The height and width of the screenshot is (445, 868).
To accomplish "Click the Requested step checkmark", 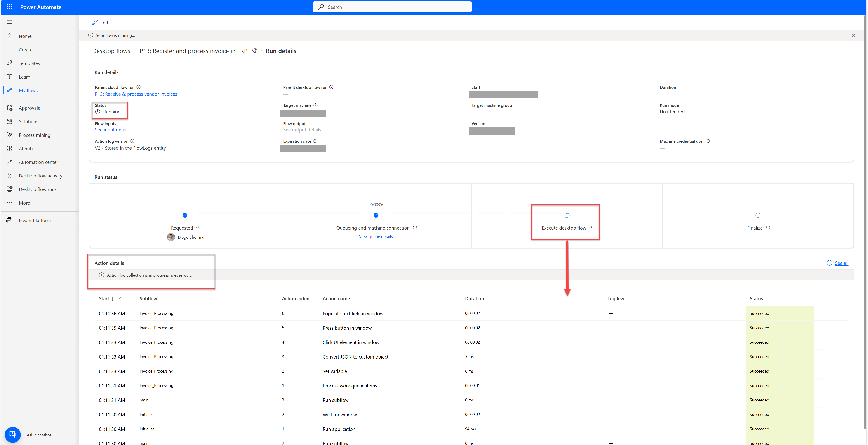I will [x=185, y=215].
